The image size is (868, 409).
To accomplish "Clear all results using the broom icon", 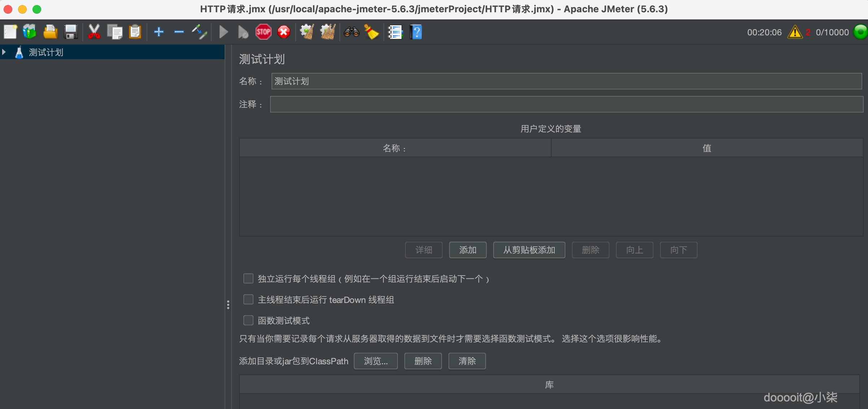I will 372,32.
